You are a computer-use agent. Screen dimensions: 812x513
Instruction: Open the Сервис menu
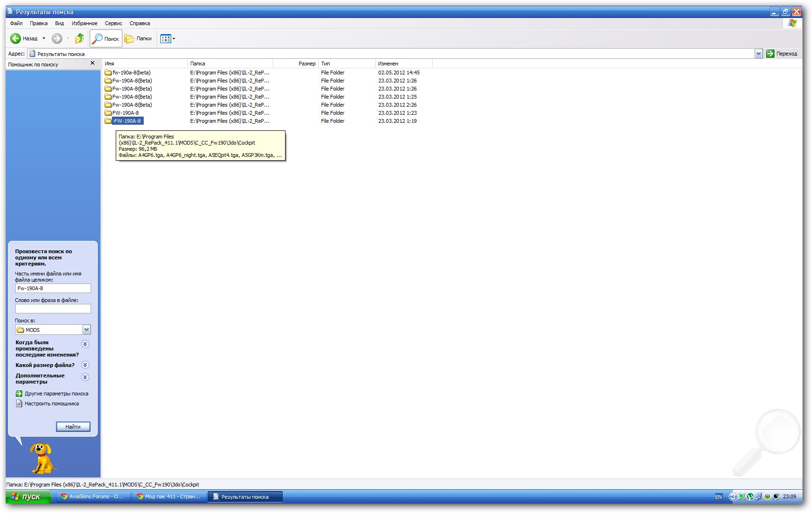click(113, 23)
